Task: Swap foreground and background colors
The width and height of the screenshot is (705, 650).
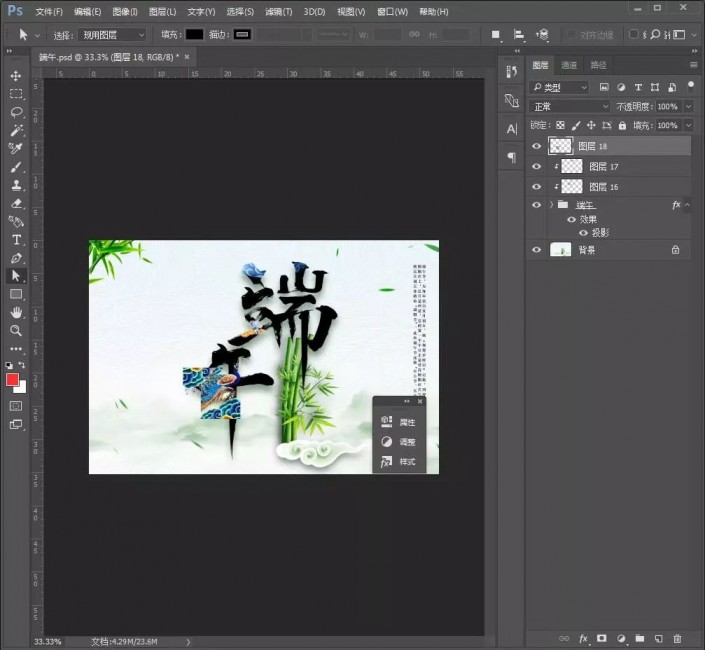Action: click(22, 365)
